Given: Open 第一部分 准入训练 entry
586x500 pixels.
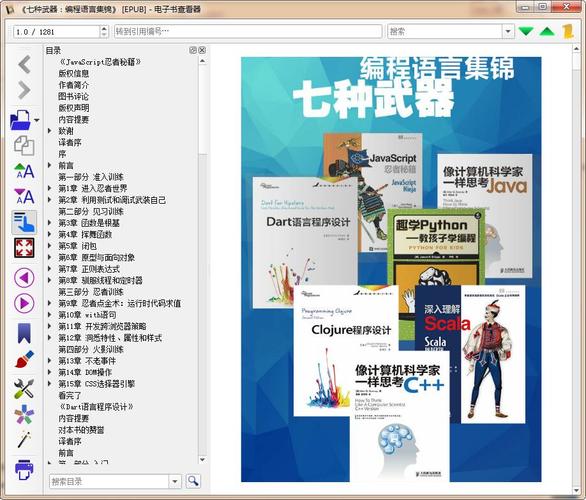Looking at the screenshot, I should click(91, 177).
